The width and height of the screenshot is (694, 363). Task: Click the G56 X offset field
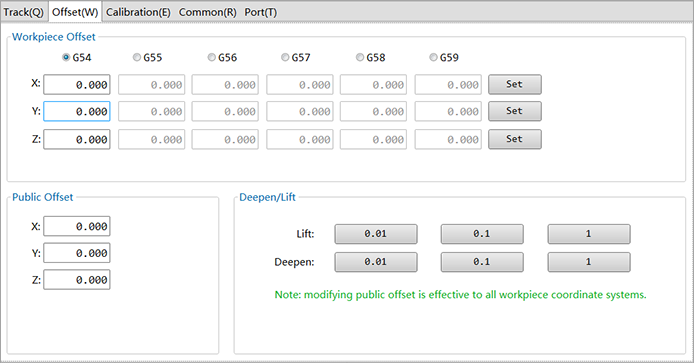tap(225, 85)
